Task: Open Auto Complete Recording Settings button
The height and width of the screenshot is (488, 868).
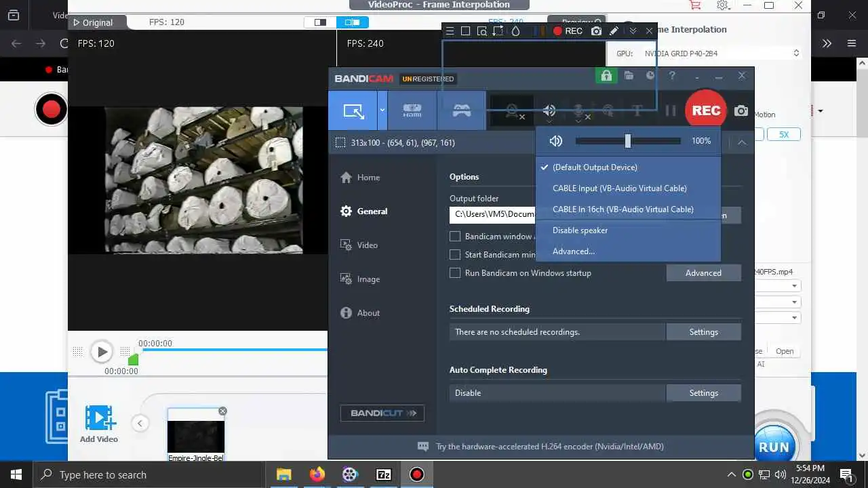Action: coord(703,393)
